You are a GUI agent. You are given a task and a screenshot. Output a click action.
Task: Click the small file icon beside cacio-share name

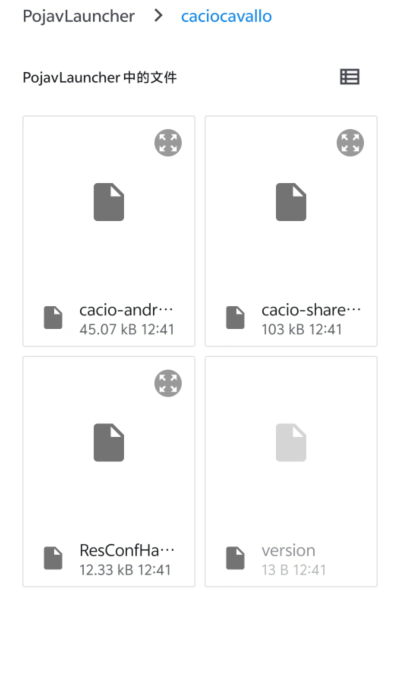(235, 318)
